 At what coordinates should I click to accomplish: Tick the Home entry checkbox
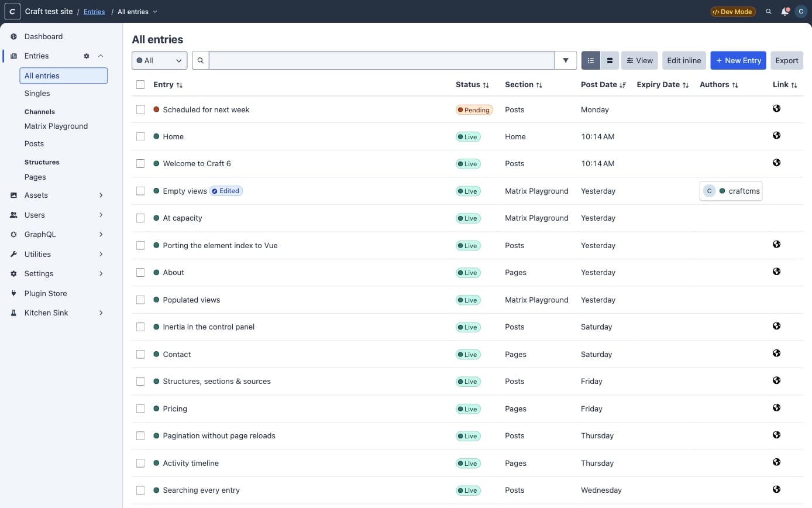(x=140, y=136)
